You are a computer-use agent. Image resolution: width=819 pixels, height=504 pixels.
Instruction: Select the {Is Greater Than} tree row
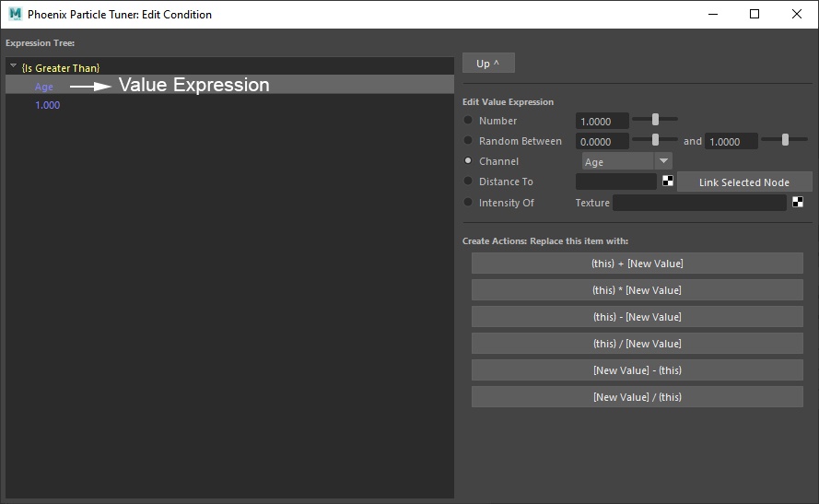[229, 67]
